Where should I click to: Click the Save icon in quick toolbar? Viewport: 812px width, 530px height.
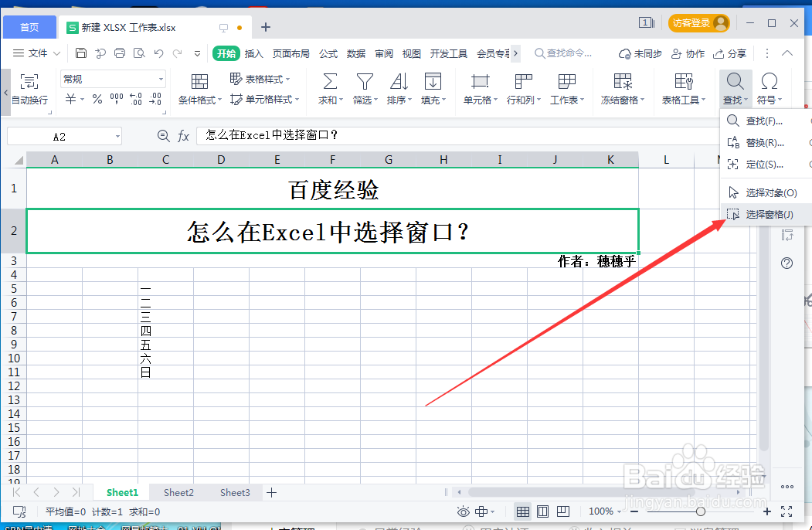point(81,53)
